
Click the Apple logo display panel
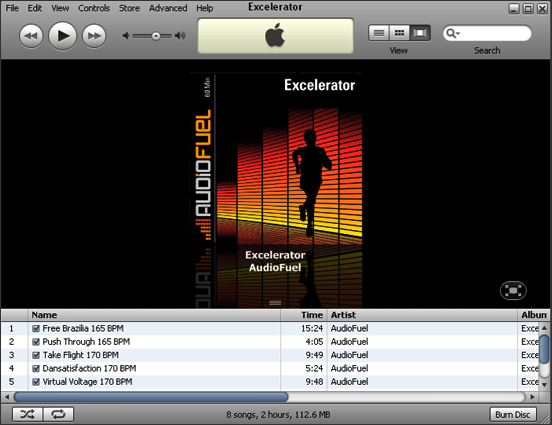pyautogui.click(x=275, y=36)
